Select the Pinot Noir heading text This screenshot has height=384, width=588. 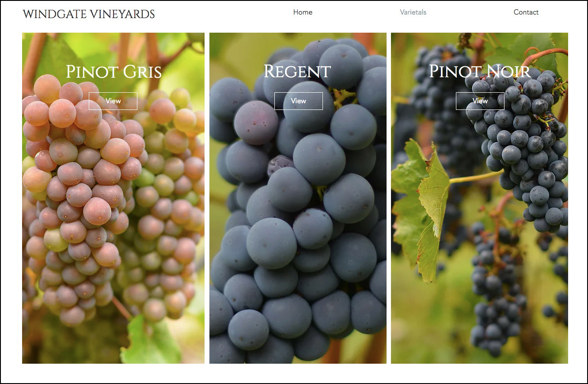(480, 72)
